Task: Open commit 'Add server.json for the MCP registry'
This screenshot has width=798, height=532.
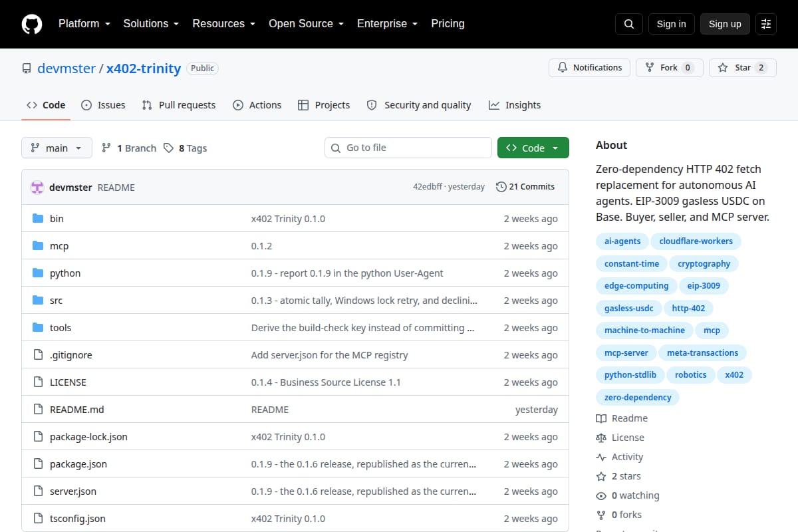Action: tap(330, 355)
